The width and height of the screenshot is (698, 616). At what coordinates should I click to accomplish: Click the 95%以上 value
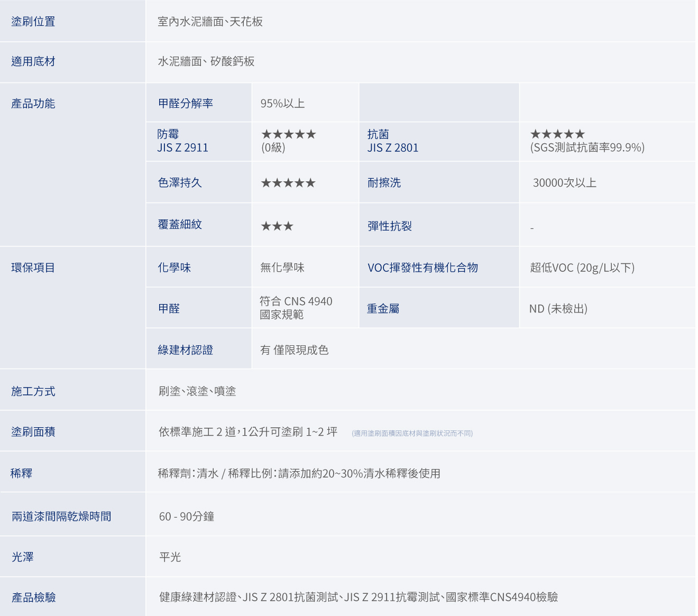click(x=282, y=104)
